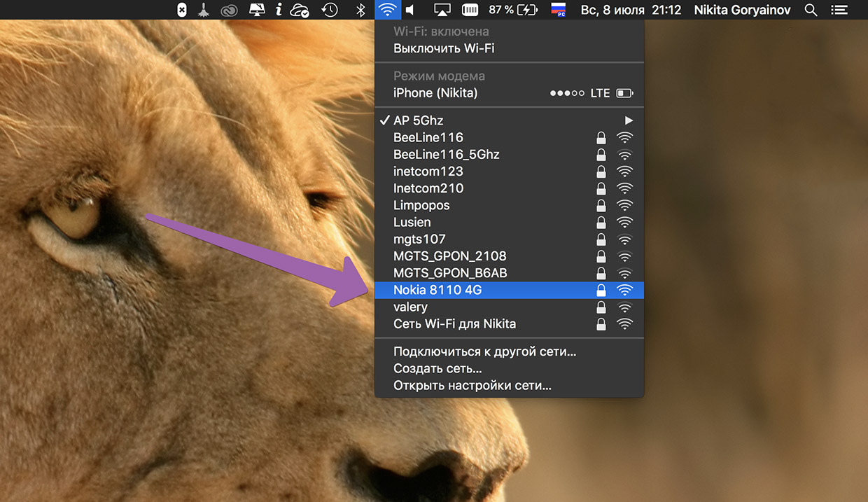Open the Russian flag input source menu
This screenshot has height=502, width=868.
(x=558, y=10)
